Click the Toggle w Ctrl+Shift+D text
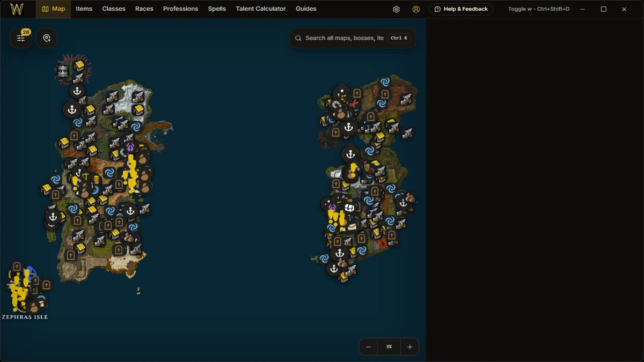The width and height of the screenshot is (644, 362). click(539, 9)
